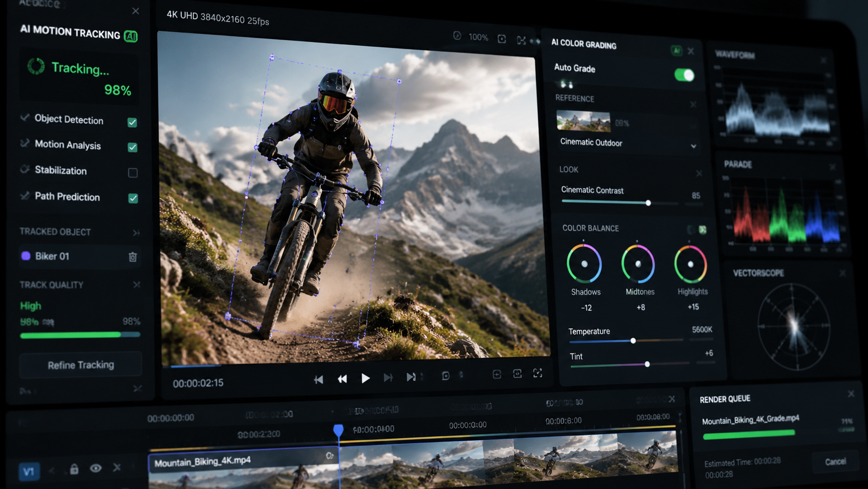This screenshot has height=489, width=868.
Task: Collapse the Track Quality section
Action: [x=137, y=285]
